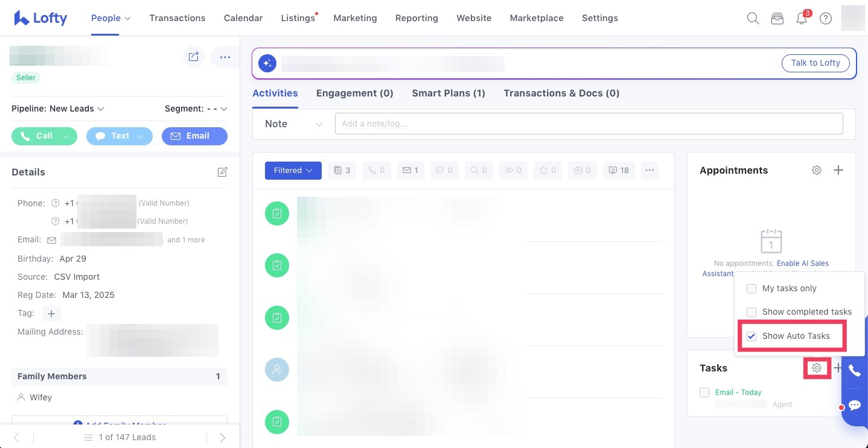This screenshot has height=448, width=868.
Task: Open the Appointments settings gear
Action: pos(817,171)
